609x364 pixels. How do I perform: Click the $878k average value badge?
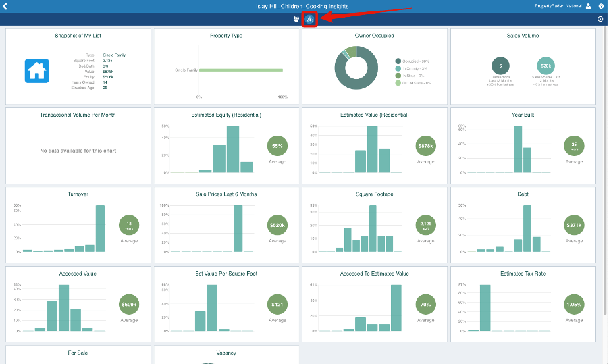click(425, 146)
